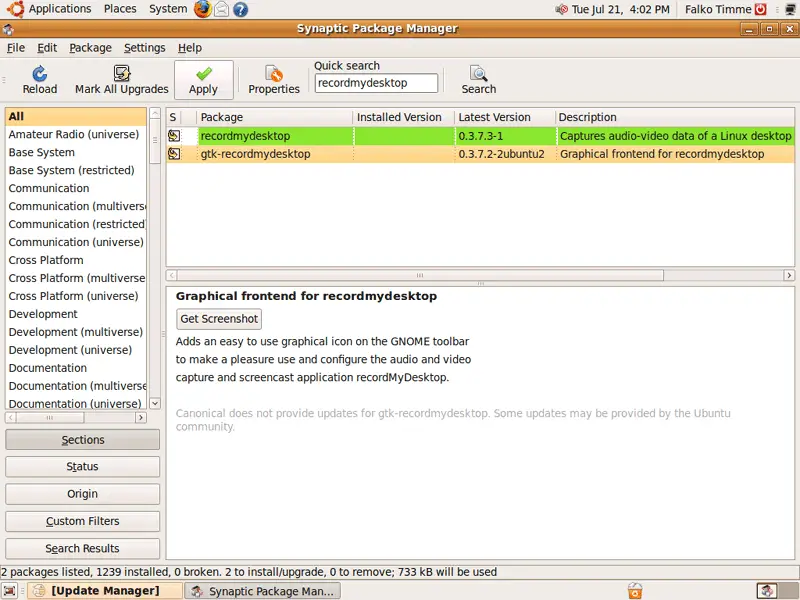Open the File menu
The height and width of the screenshot is (600, 800).
click(16, 48)
